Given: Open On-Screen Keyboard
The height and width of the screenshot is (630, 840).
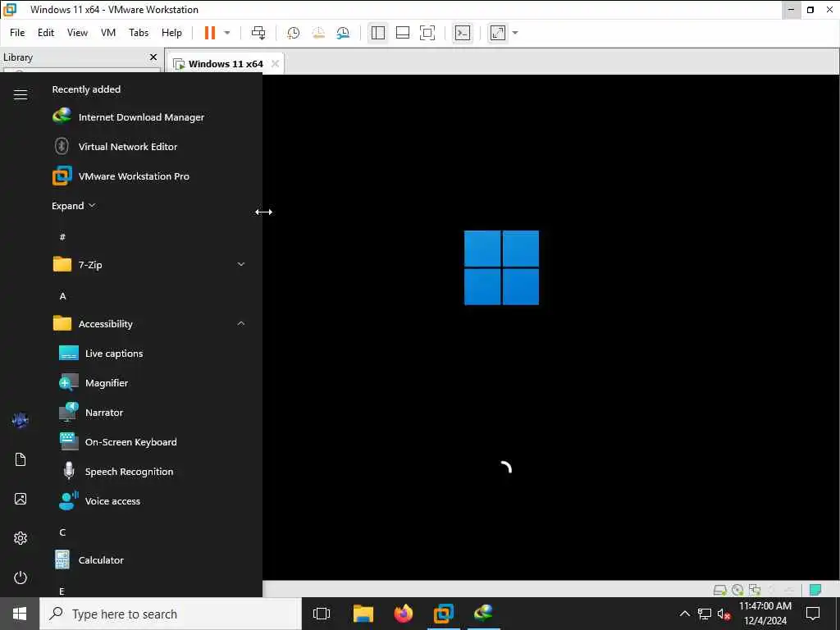Looking at the screenshot, I should click(149, 441).
